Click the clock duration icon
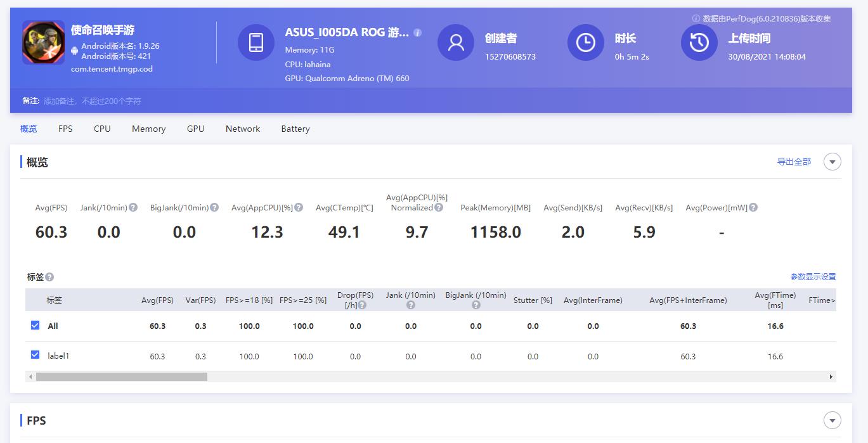This screenshot has width=868, height=443. 585,42
